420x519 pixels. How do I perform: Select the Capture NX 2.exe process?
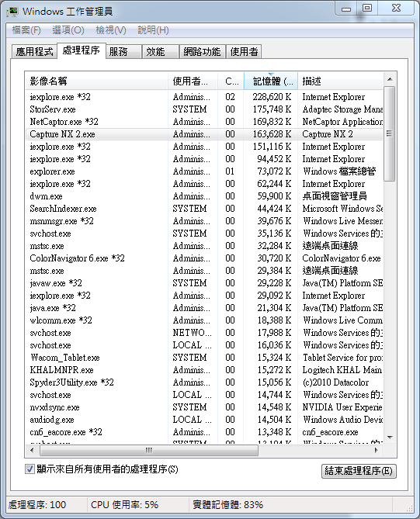click(x=204, y=134)
